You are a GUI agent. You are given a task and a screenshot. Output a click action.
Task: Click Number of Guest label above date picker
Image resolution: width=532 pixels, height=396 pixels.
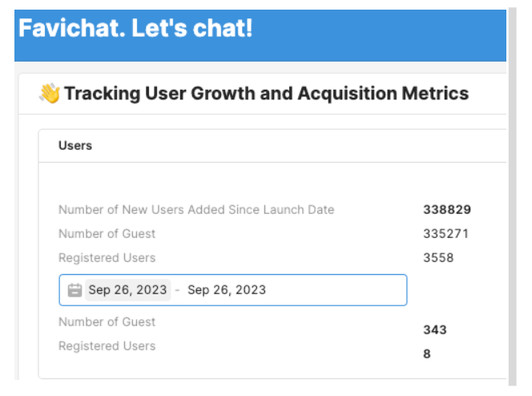pos(107,234)
